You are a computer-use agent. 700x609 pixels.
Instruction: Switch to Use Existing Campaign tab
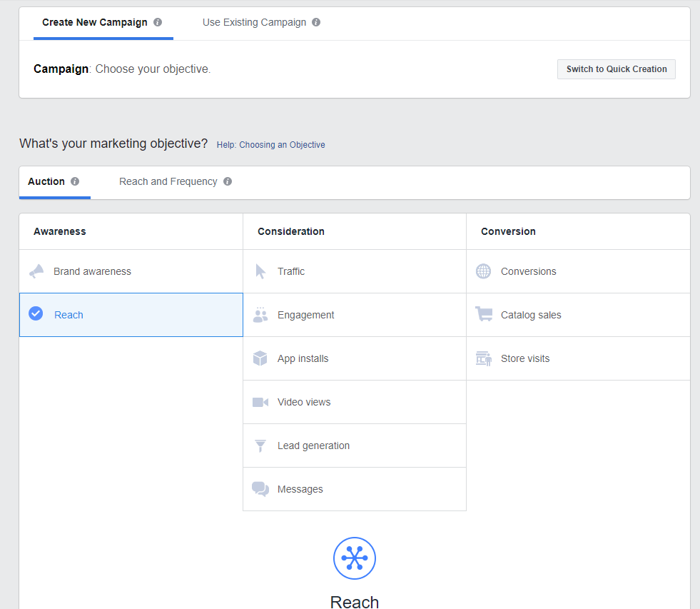(254, 22)
